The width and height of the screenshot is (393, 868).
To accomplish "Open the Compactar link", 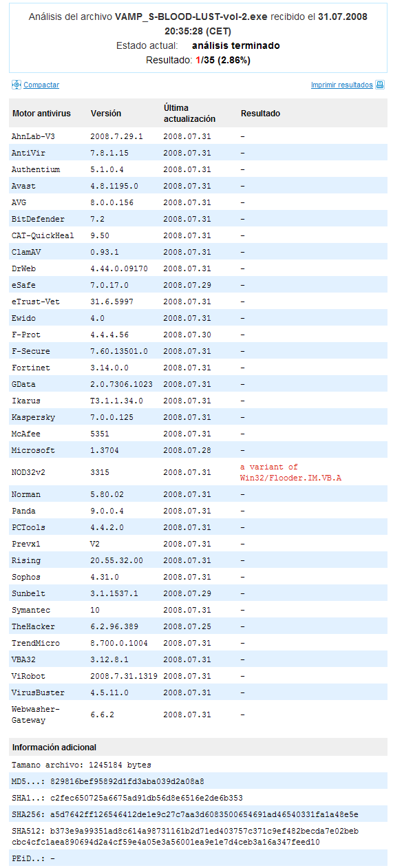I will coord(41,85).
